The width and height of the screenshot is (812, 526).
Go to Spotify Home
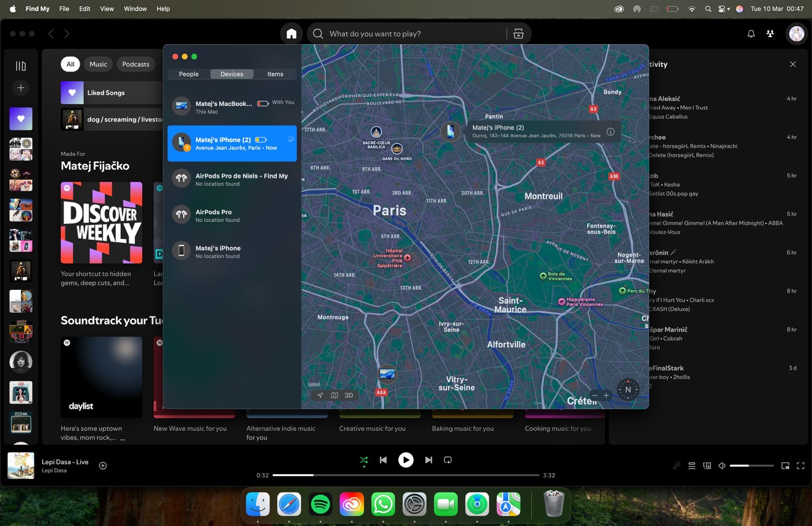click(x=291, y=34)
